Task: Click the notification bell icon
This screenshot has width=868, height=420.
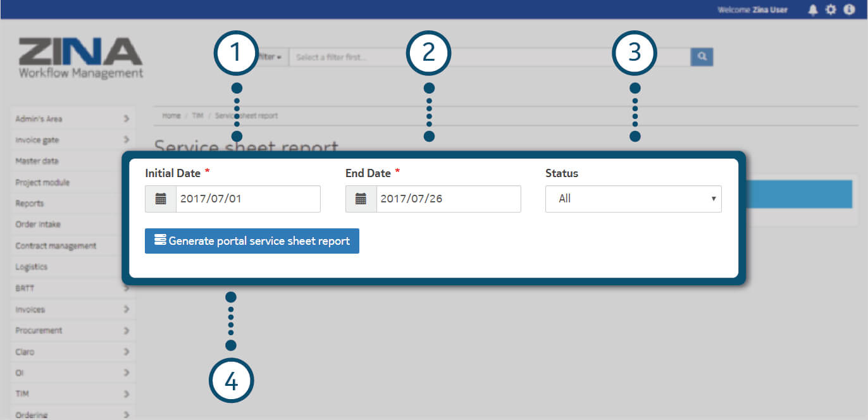Action: 813,10
